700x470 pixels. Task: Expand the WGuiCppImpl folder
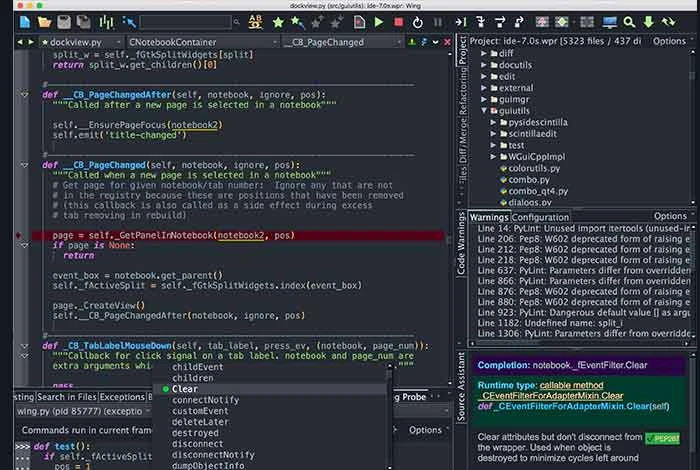point(493,157)
